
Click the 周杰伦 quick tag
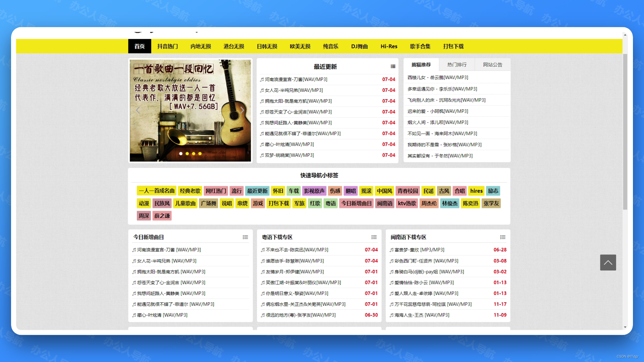coord(429,203)
